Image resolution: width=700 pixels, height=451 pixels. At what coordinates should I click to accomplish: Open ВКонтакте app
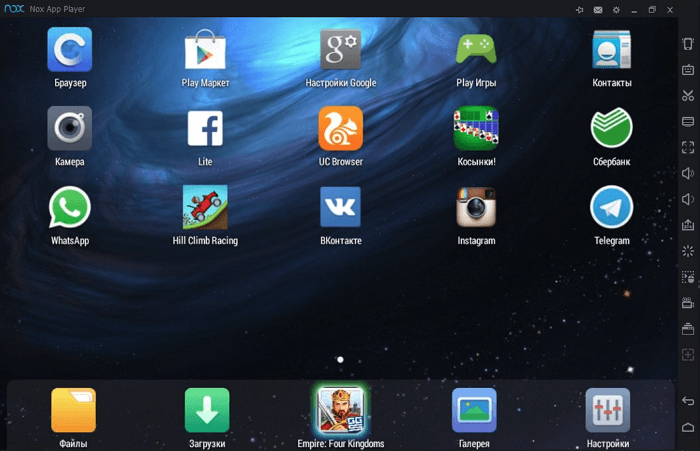(x=340, y=208)
